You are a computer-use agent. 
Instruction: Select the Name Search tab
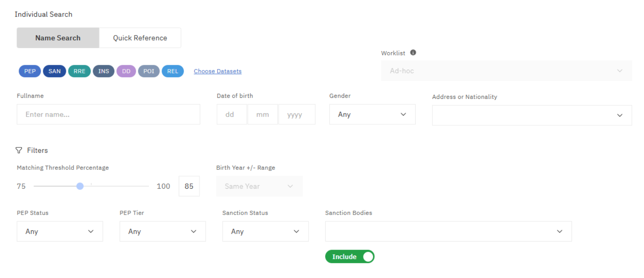coord(58,38)
